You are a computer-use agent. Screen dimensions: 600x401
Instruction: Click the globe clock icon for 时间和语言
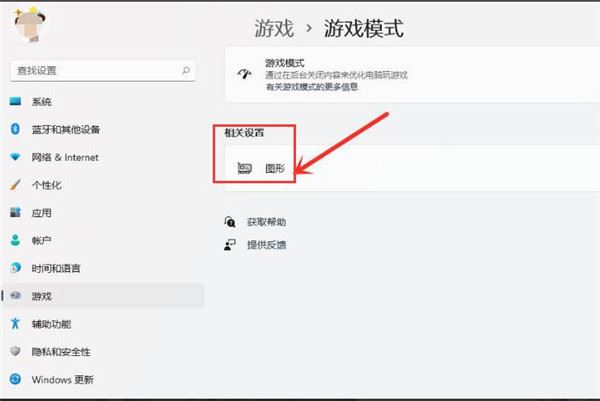point(15,269)
